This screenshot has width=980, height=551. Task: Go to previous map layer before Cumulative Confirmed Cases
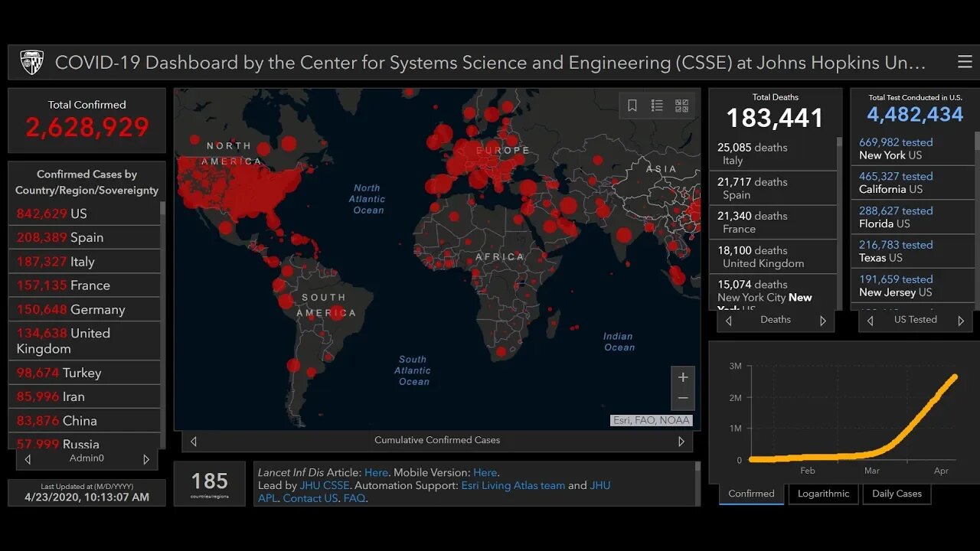click(194, 441)
